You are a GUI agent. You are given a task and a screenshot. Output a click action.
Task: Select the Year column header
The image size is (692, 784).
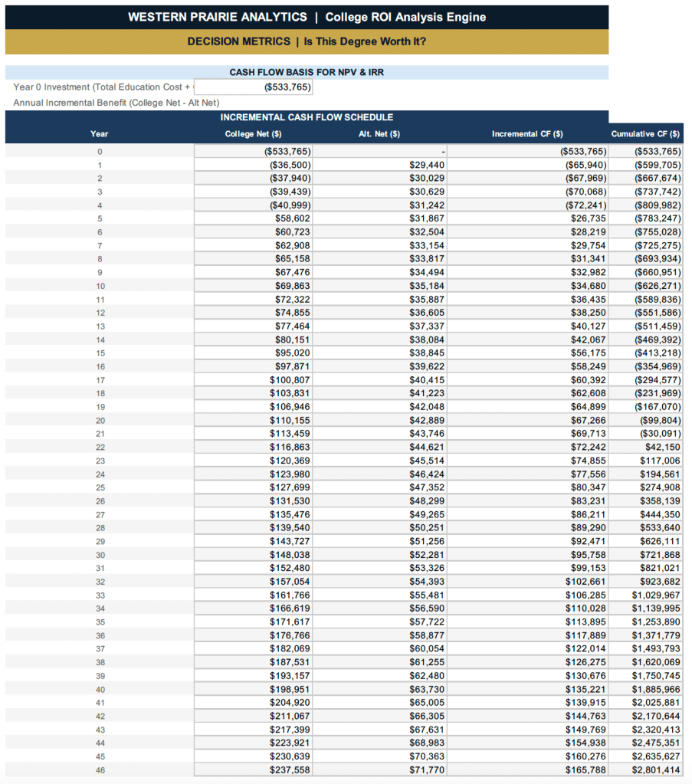pos(99,134)
